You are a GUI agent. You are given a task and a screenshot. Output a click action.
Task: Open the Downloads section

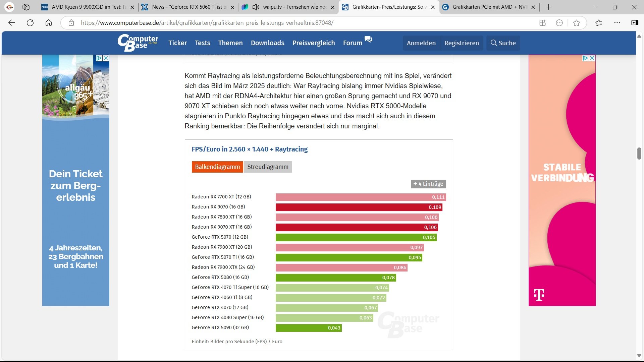pyautogui.click(x=268, y=43)
